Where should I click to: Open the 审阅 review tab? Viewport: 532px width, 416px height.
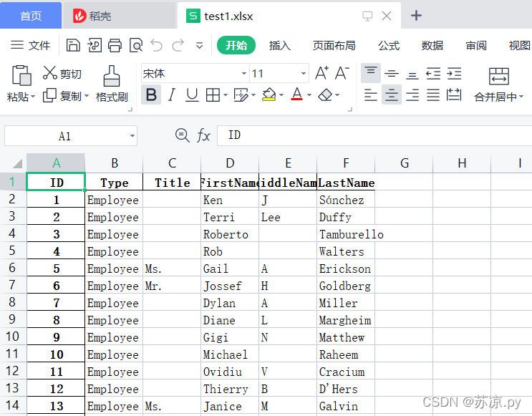click(x=476, y=45)
